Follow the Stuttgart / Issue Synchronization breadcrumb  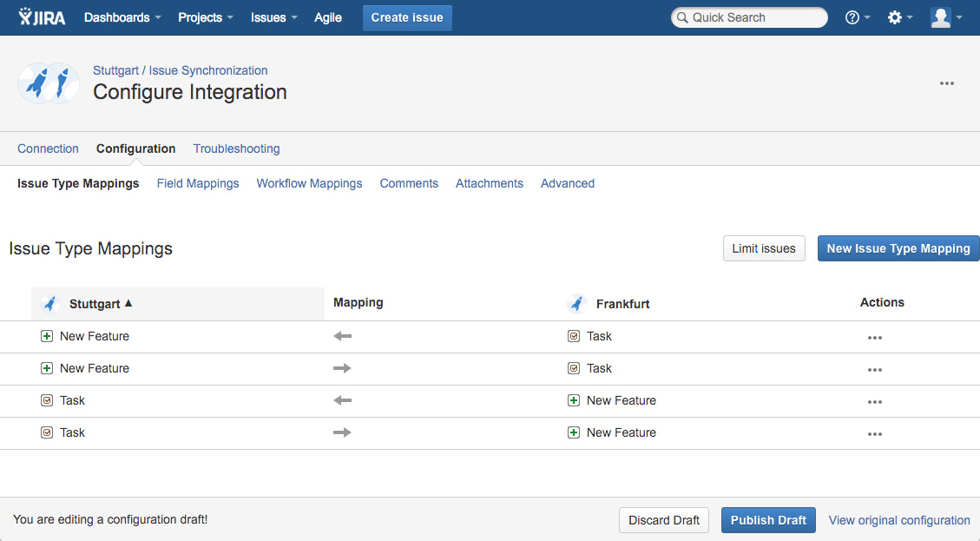[x=180, y=70]
